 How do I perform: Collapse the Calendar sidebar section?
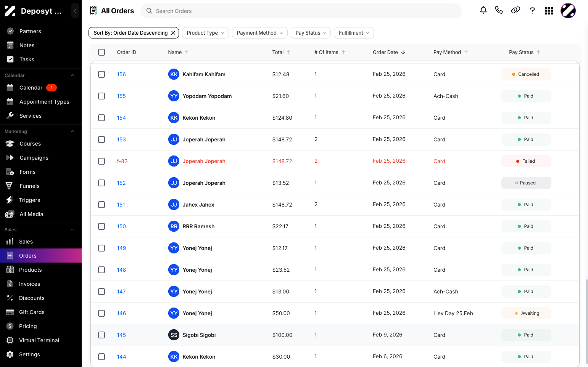click(x=72, y=75)
